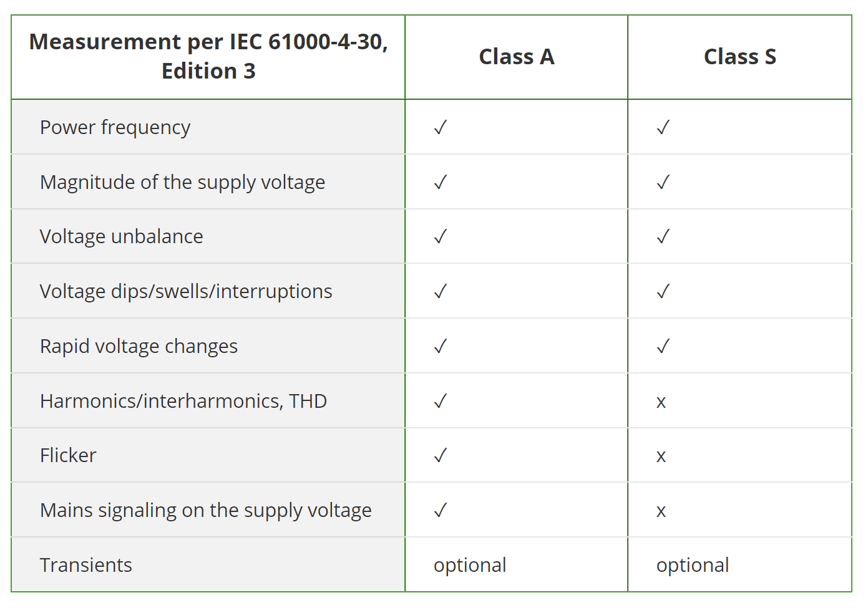Click the Class A checkmark for Power frequency
This screenshot has width=868, height=608.
click(x=441, y=127)
